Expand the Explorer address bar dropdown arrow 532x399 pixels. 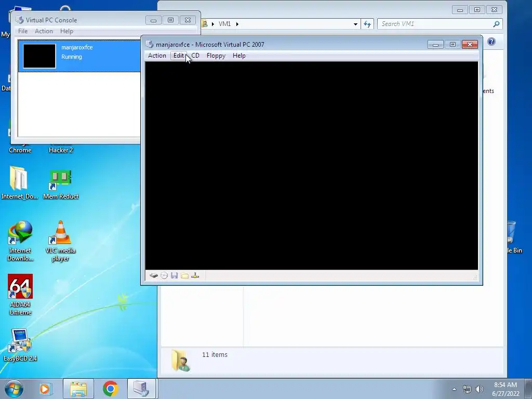pyautogui.click(x=355, y=24)
